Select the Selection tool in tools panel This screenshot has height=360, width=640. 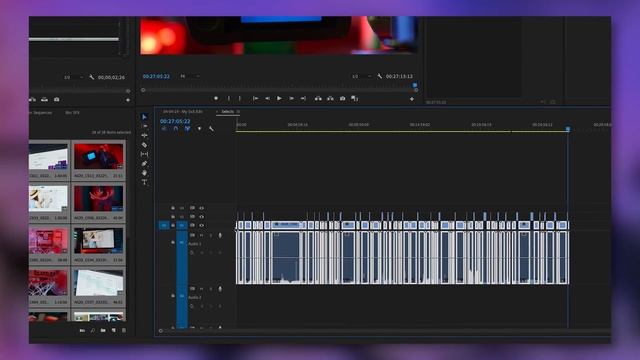pyautogui.click(x=144, y=117)
